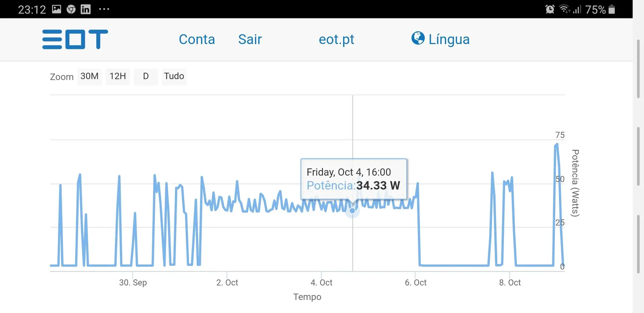Set chart zoom to 12H
The image size is (644, 313).
pos(118,76)
